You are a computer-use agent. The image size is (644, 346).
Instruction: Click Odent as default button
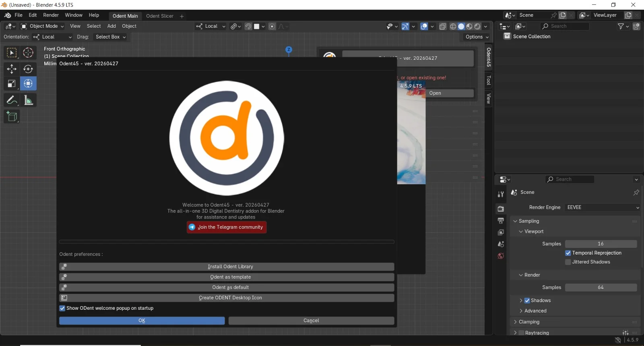click(227, 288)
